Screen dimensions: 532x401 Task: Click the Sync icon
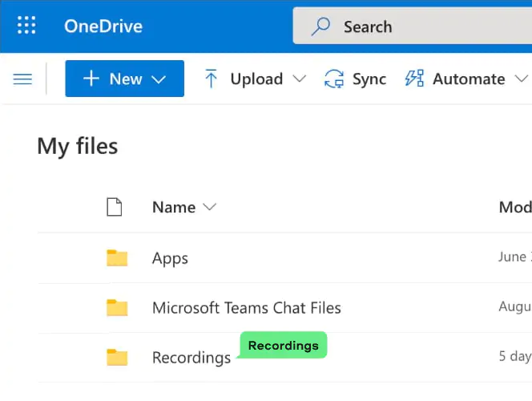click(334, 79)
